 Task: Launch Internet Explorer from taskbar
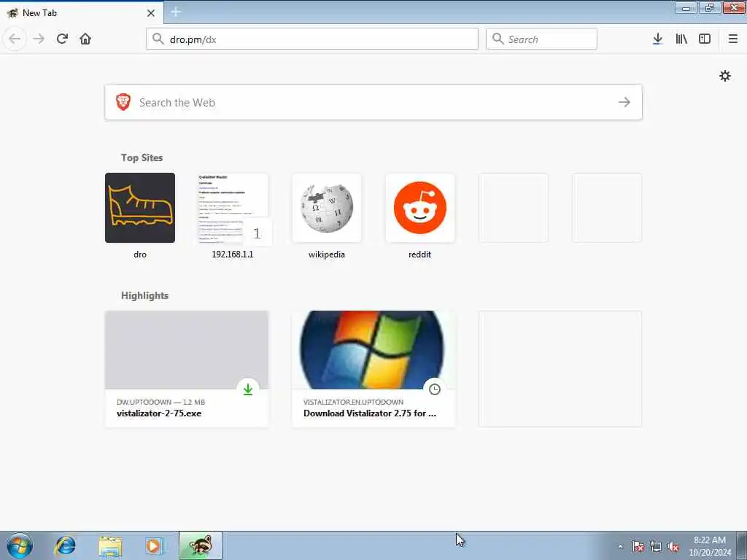click(65, 545)
